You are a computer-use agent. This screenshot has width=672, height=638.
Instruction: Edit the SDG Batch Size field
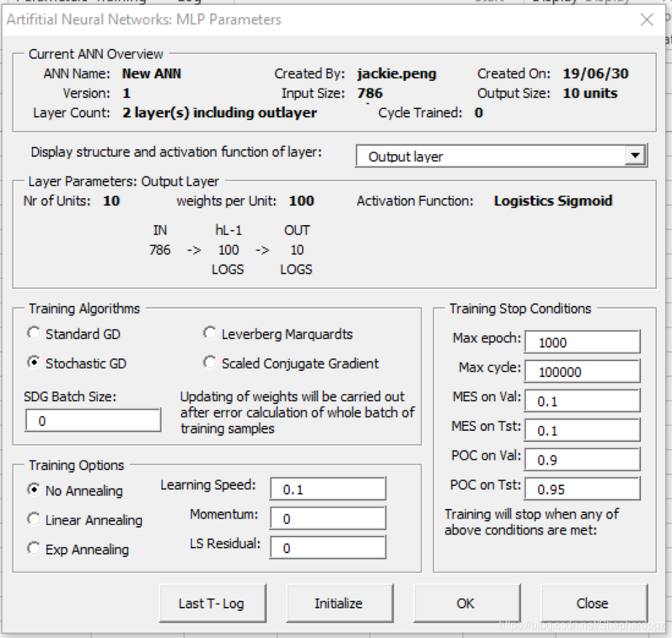[x=93, y=419]
